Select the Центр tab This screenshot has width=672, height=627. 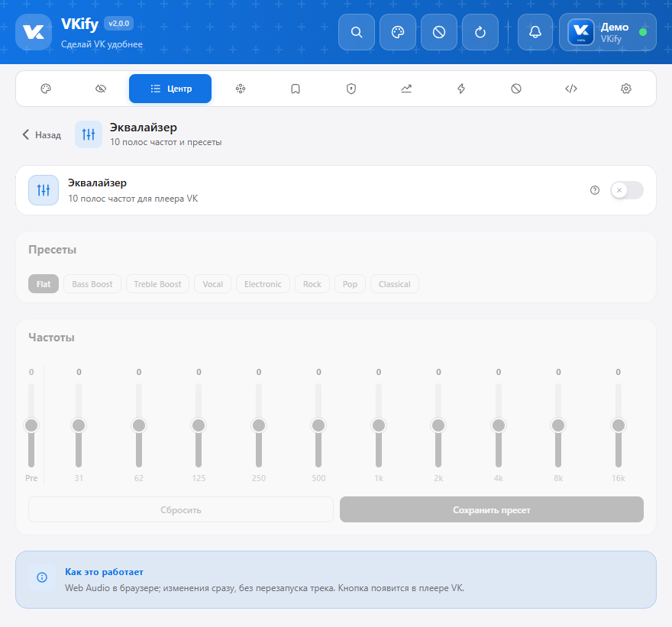170,89
